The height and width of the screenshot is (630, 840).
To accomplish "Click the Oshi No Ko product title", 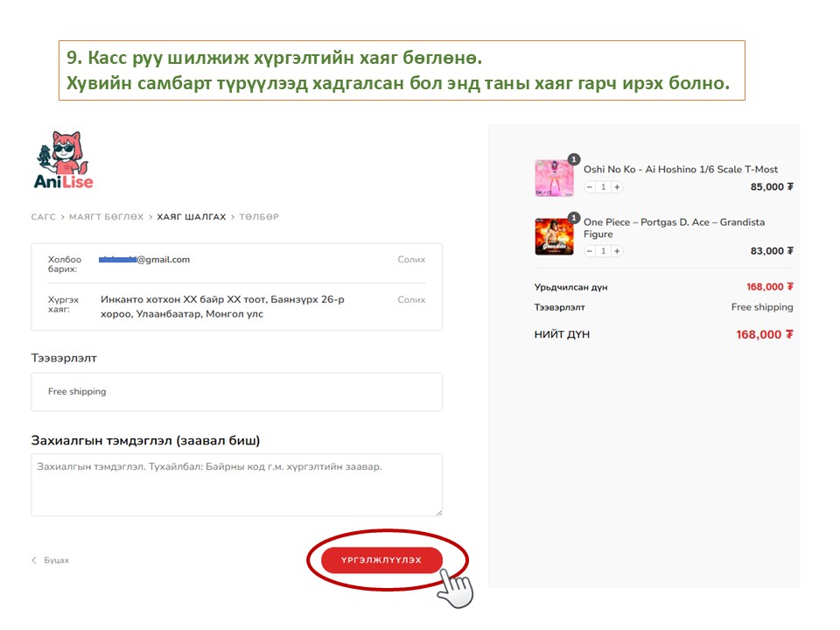I will pyautogui.click(x=680, y=170).
